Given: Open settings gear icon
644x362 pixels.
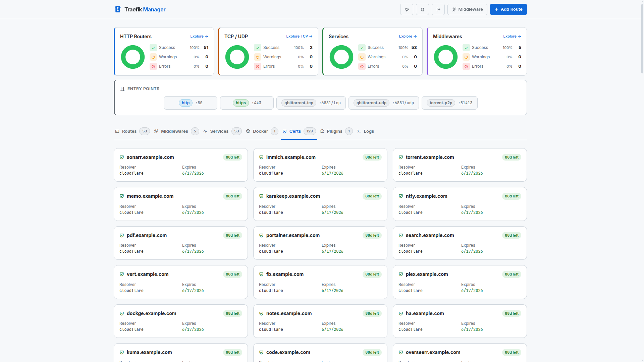Looking at the screenshot, I should click(422, 9).
